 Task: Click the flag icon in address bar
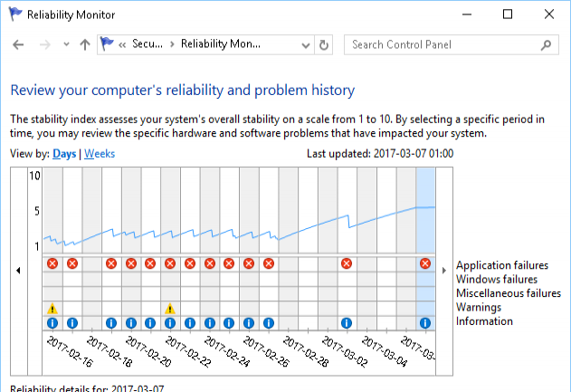point(107,43)
